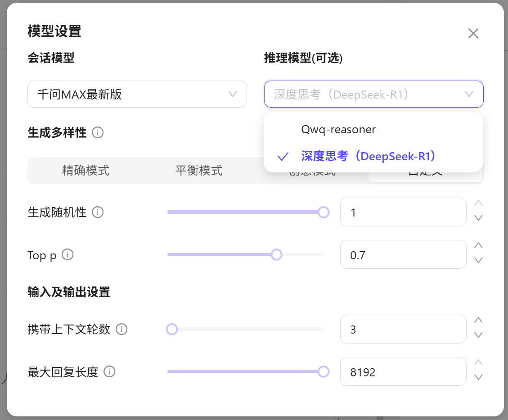Screen dimensions: 508x420
Task: Click info icon next to 生成多样性
Action: [x=98, y=133]
